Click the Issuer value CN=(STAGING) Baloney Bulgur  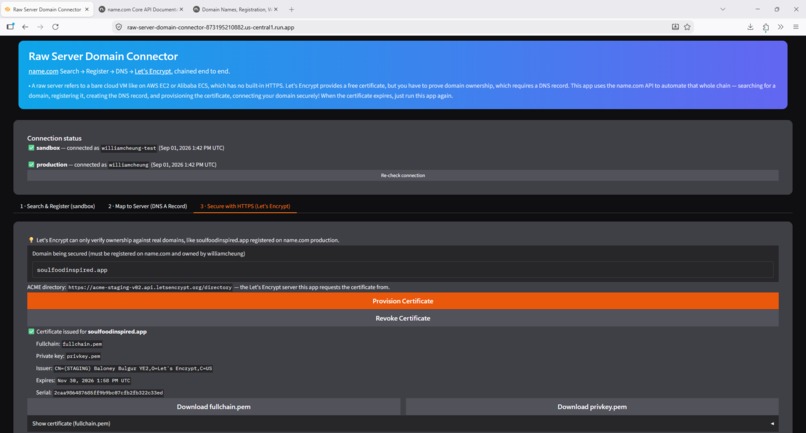pos(133,369)
